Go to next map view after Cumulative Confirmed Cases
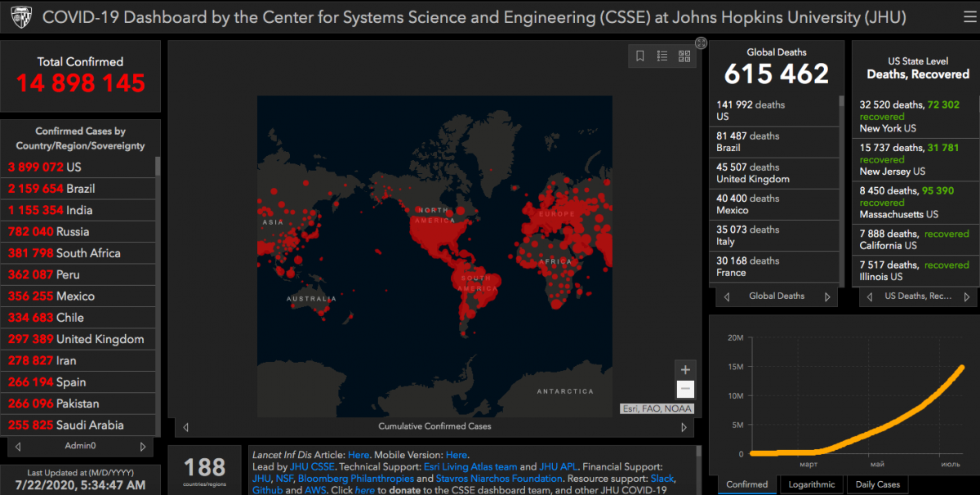 (x=684, y=426)
